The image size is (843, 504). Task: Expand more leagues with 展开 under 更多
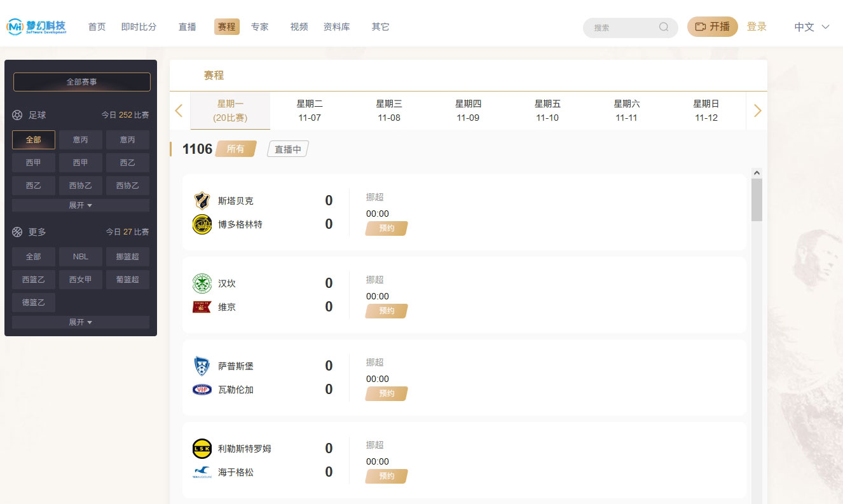pos(81,322)
